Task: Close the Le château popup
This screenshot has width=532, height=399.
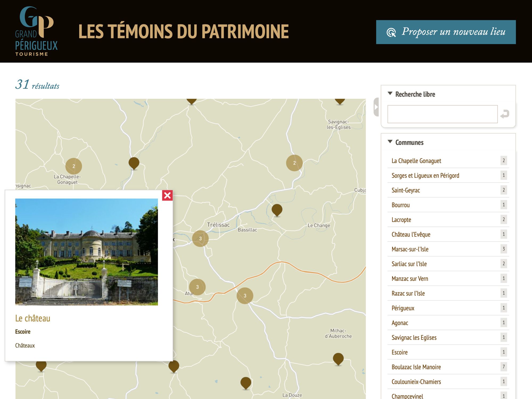Action: (168, 195)
